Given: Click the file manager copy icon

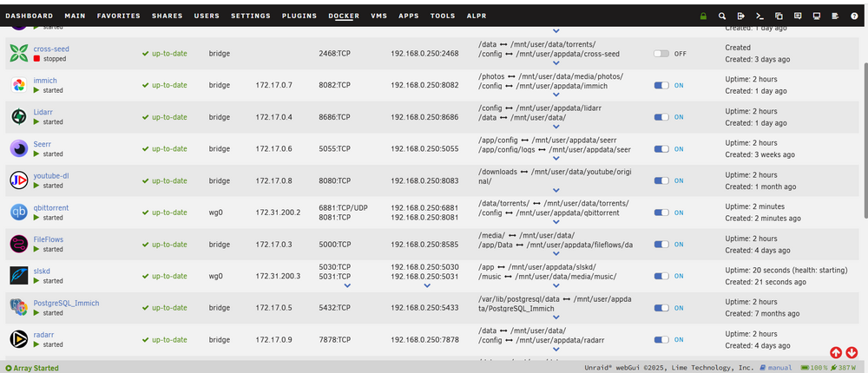Looking at the screenshot, I should click(x=779, y=16).
